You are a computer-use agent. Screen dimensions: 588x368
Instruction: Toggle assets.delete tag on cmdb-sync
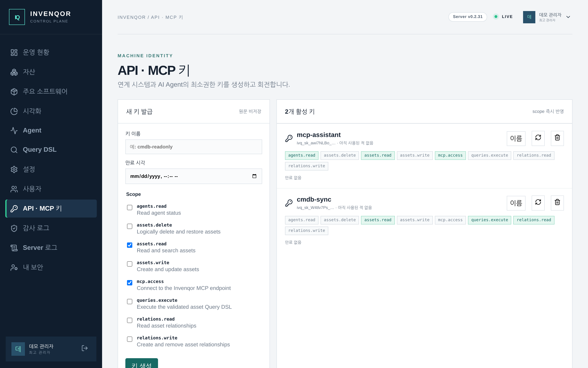tap(340, 220)
